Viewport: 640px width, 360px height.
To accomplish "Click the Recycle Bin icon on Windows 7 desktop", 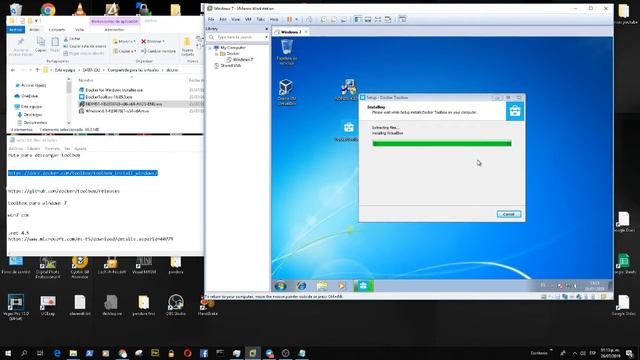I will 287,52.
